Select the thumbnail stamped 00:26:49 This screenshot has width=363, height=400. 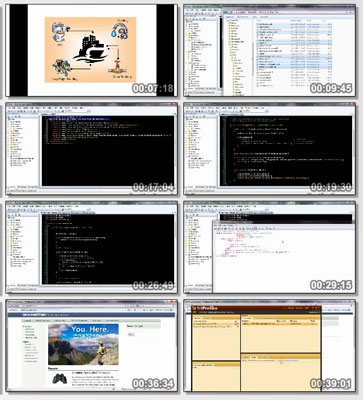pos(92,247)
